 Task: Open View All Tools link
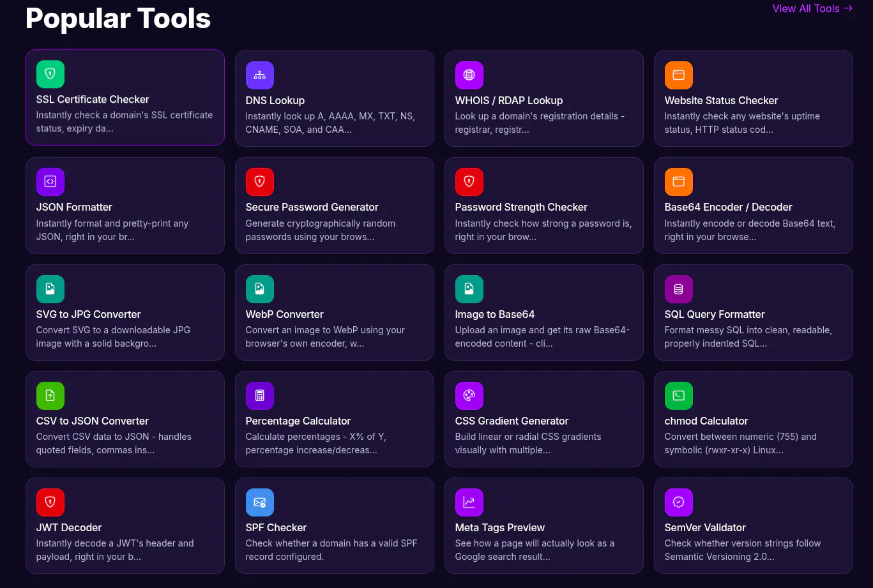(812, 8)
